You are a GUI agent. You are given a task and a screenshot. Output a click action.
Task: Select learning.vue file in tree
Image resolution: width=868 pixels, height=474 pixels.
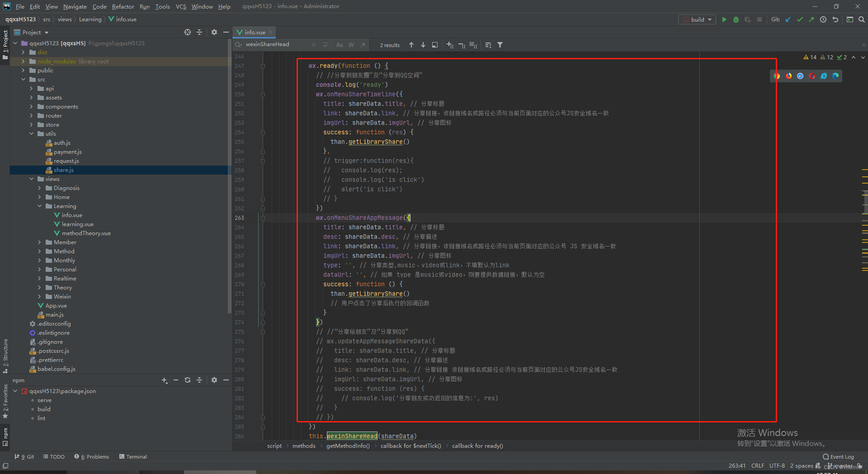(78, 224)
